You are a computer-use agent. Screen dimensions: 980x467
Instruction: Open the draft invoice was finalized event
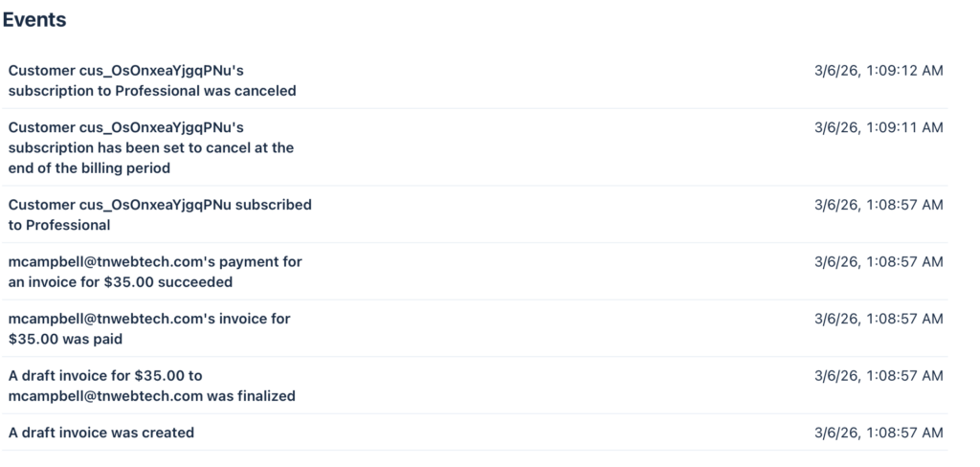click(152, 385)
